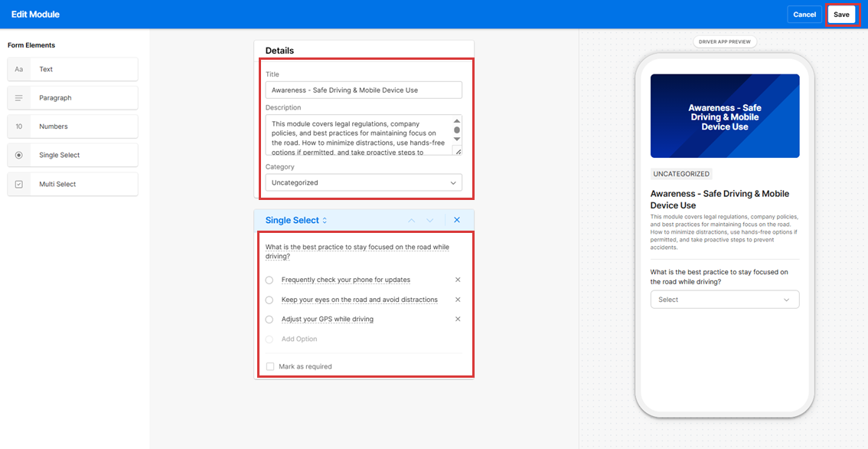Remove the 'Adjust your GPS while driving' option

[x=458, y=320]
